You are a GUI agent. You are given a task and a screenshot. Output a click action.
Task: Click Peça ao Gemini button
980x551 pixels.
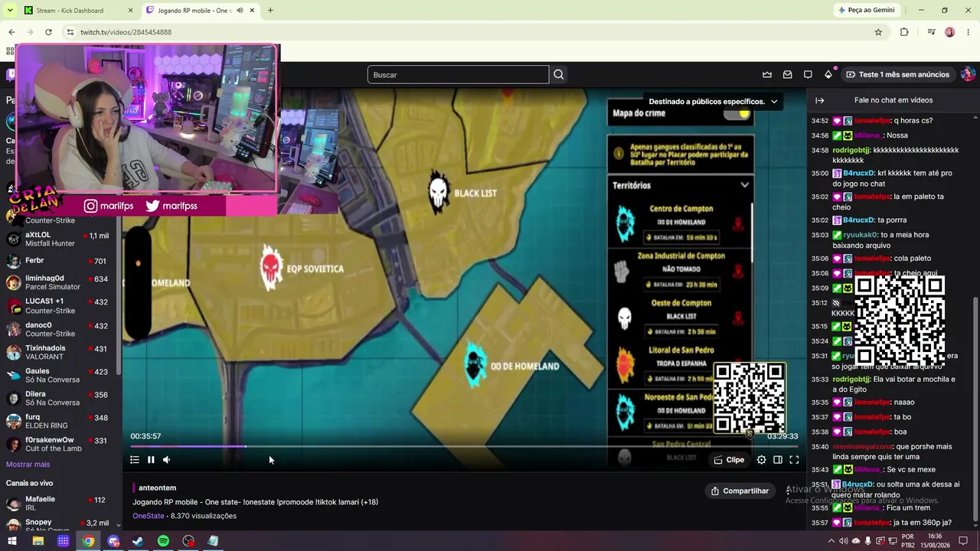point(866,11)
